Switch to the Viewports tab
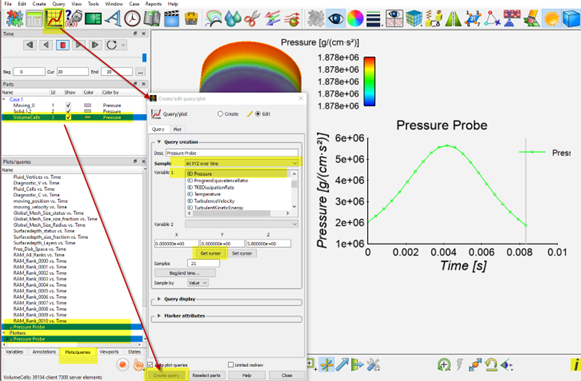Screen dimensions: 581x381 tap(109, 352)
